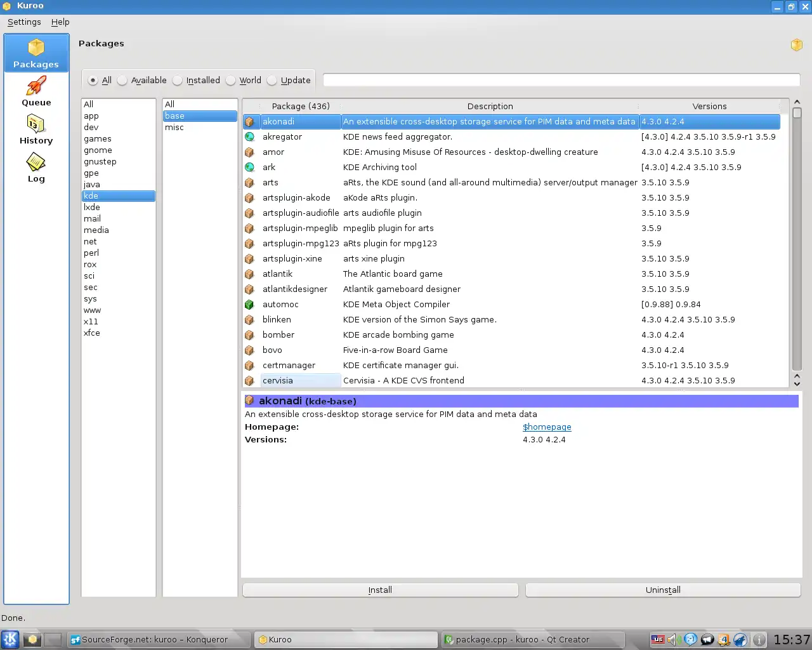Click the package icon next to bovo
812x650 pixels.
point(249,350)
